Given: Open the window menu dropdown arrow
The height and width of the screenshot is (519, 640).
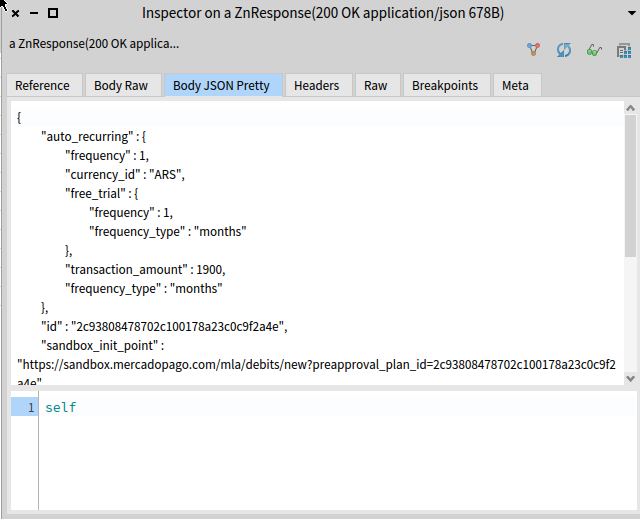Looking at the screenshot, I should pyautogui.click(x=631, y=13).
